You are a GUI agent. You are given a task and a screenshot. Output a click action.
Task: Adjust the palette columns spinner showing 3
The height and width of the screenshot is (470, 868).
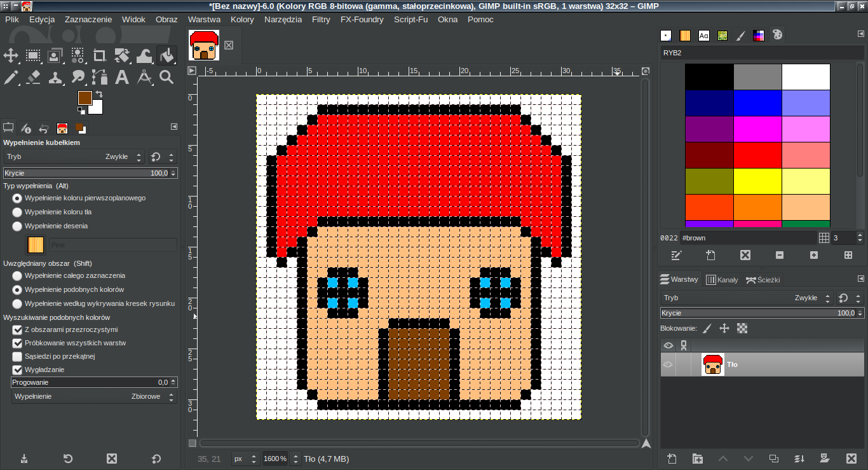point(848,238)
